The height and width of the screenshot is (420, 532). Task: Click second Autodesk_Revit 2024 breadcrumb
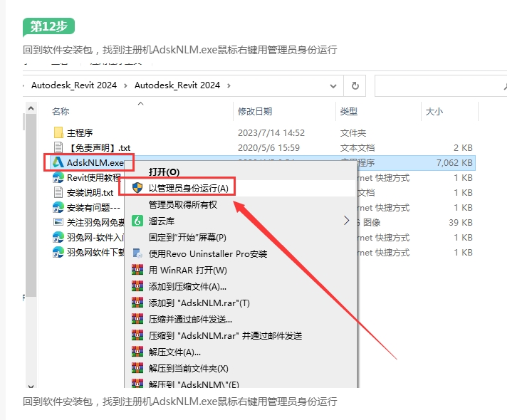pos(177,85)
